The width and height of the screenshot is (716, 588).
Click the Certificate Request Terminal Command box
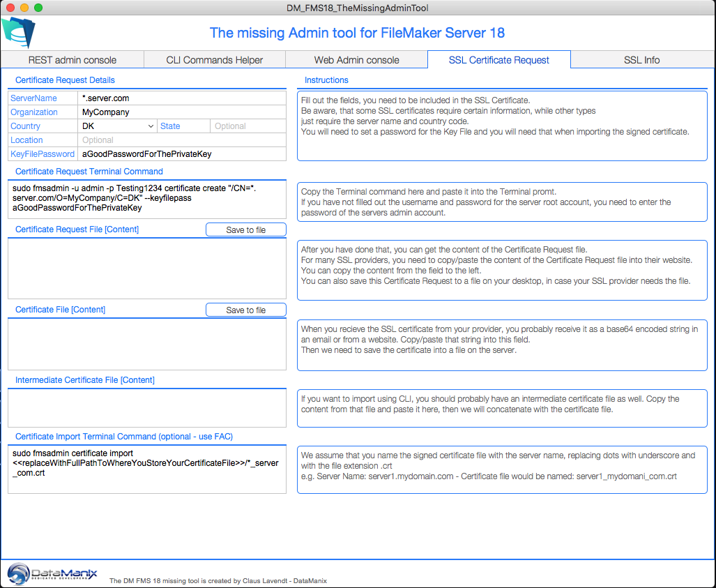pyautogui.click(x=147, y=199)
